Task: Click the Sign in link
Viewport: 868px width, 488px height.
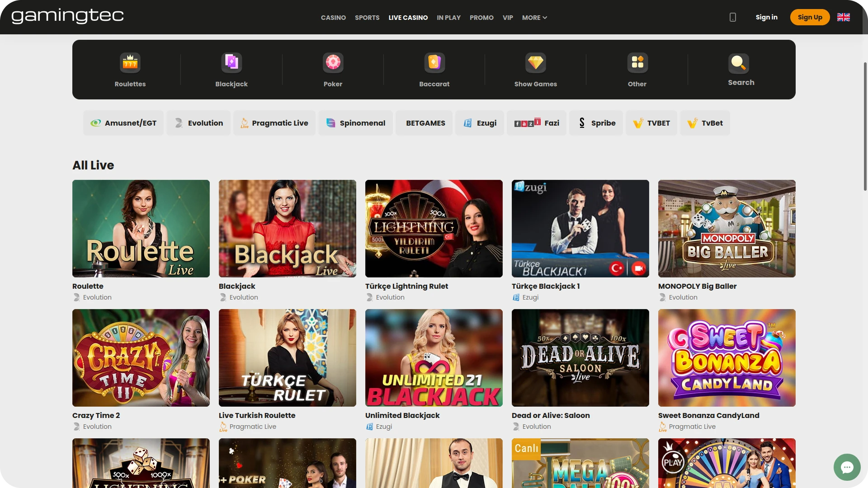Action: click(x=766, y=17)
